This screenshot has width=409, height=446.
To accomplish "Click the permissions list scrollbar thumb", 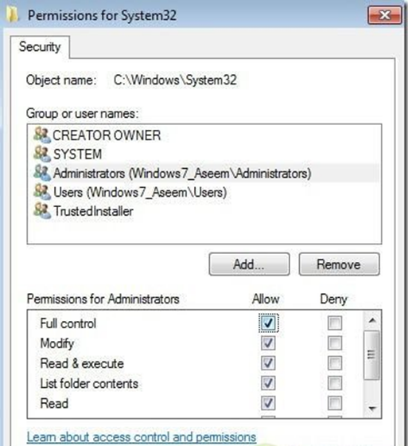I will click(372, 355).
